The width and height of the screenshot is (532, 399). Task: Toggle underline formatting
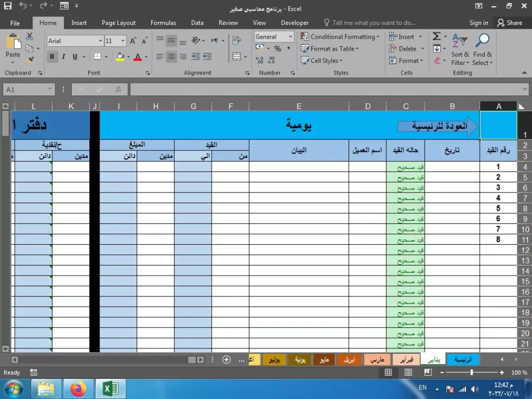coord(74,56)
